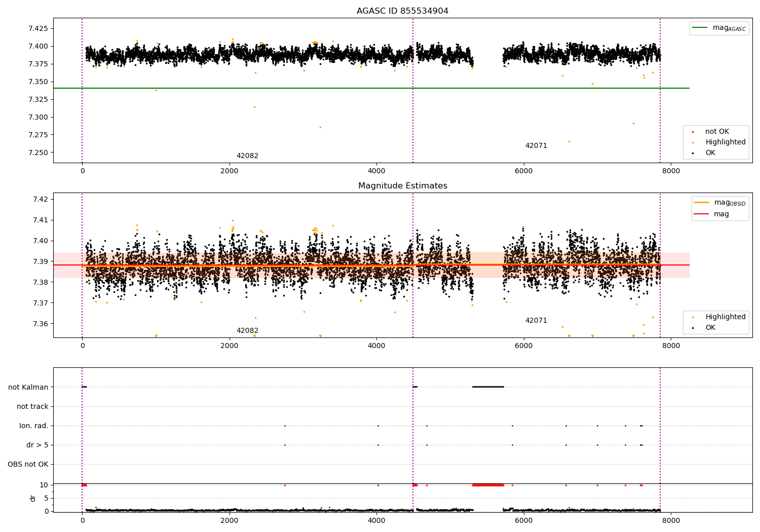The image size is (760, 532).
Task: Click the 7.425 tick on top y-axis
Action: [38, 29]
